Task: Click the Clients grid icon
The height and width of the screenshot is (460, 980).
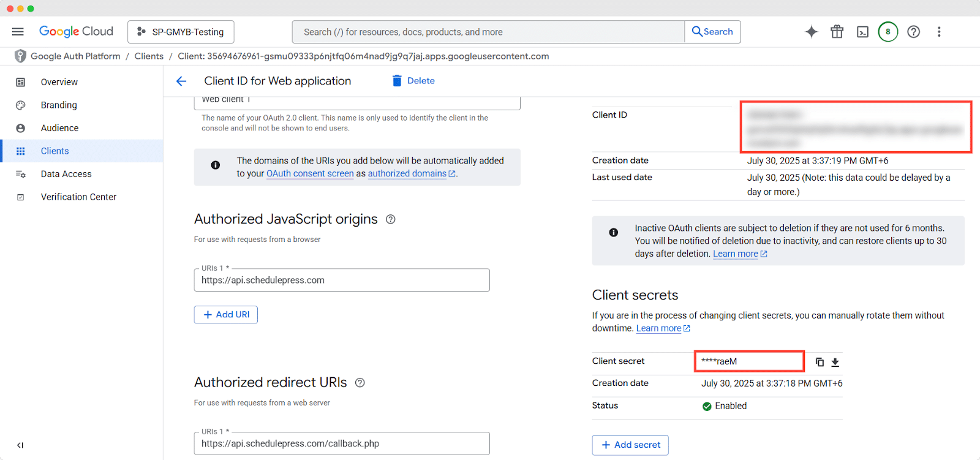Action: click(x=21, y=151)
